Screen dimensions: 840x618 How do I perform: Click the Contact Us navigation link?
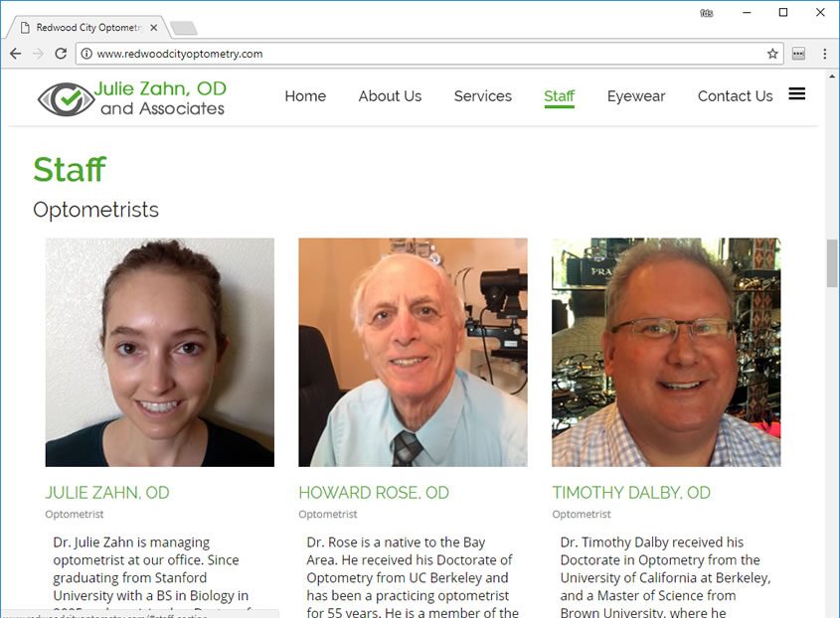tap(735, 96)
